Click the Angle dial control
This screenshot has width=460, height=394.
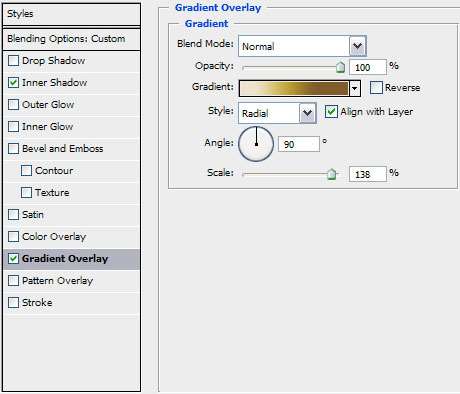pos(256,144)
